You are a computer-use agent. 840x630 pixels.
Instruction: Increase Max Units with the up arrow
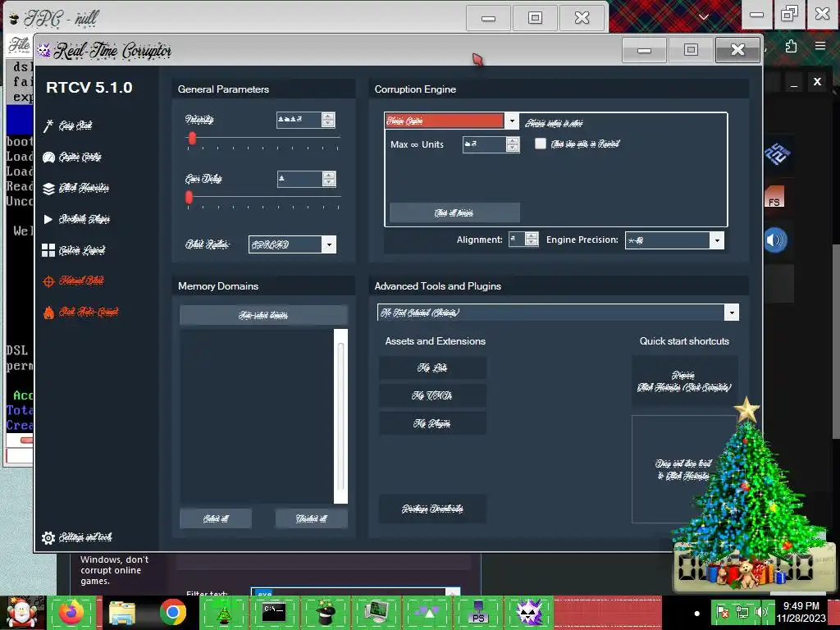pyautogui.click(x=513, y=141)
